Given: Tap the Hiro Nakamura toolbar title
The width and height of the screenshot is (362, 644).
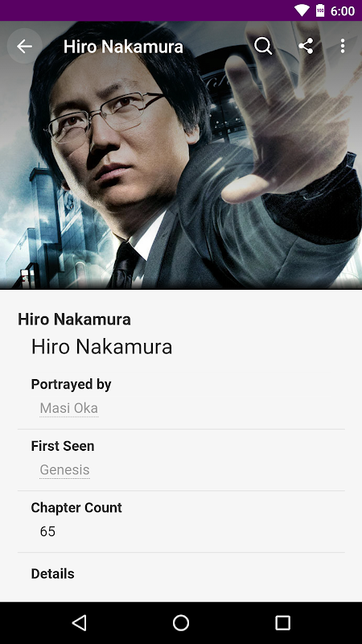Looking at the screenshot, I should tap(123, 47).
